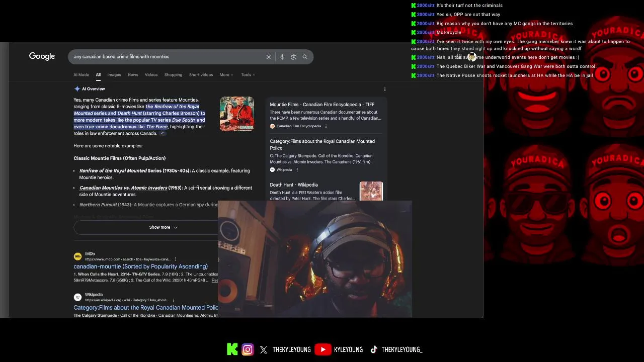Click the source link chip after 'across Canada'
The image size is (644, 362).
(163, 134)
